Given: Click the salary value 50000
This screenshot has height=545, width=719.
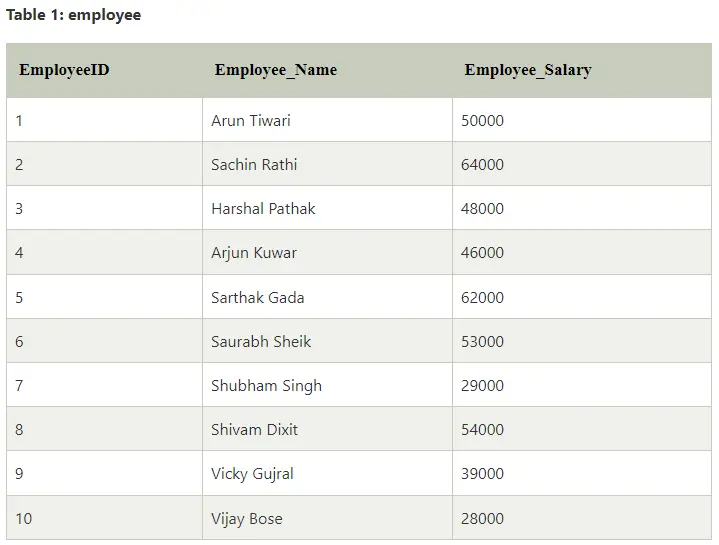Looking at the screenshot, I should click(x=482, y=121).
